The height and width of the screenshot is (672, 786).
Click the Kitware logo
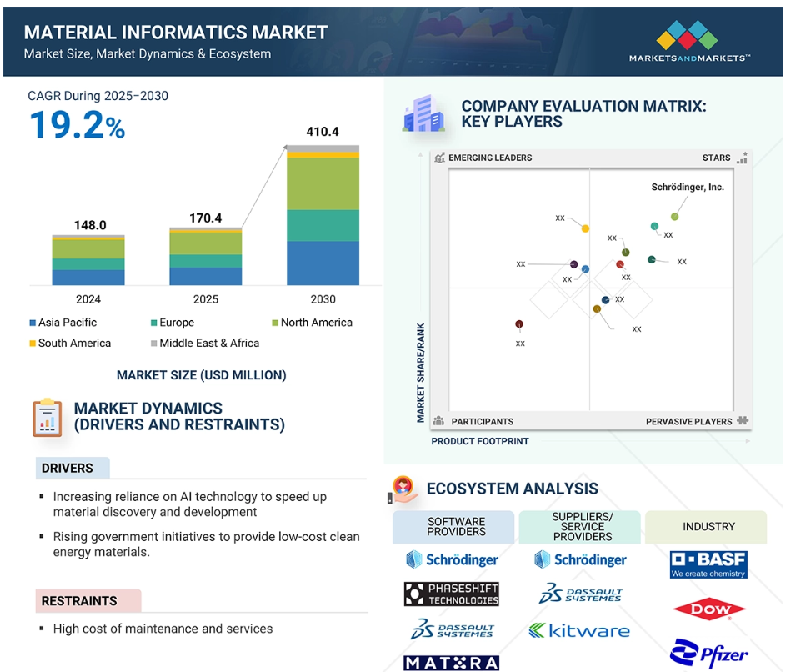pos(579,630)
